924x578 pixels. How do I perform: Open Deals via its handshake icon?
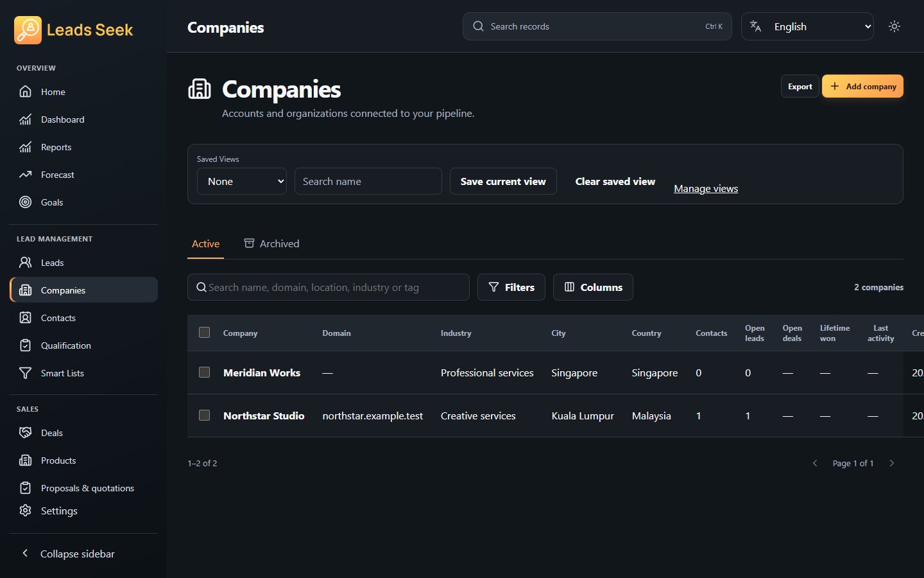[x=25, y=433]
